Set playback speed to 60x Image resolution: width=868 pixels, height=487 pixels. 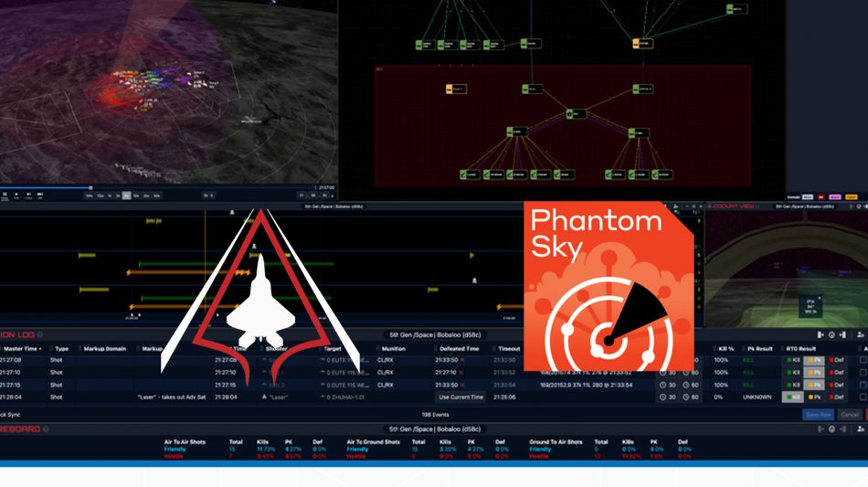click(x=156, y=196)
